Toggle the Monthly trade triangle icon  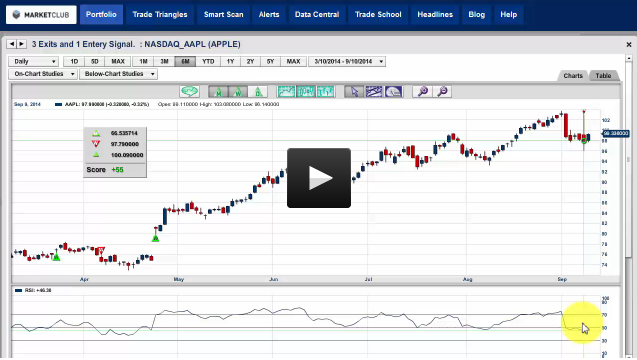(x=218, y=91)
